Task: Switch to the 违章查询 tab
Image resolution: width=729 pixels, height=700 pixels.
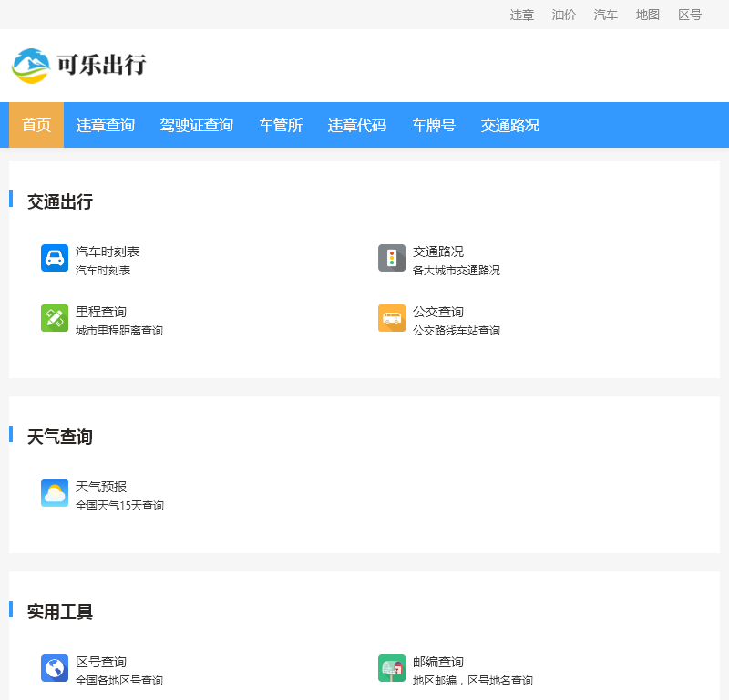Action: point(105,125)
